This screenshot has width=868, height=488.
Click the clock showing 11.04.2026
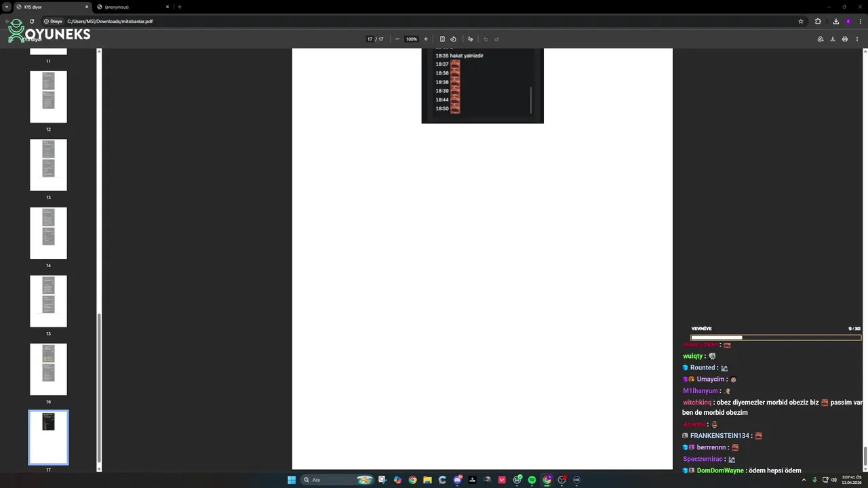coord(851,480)
